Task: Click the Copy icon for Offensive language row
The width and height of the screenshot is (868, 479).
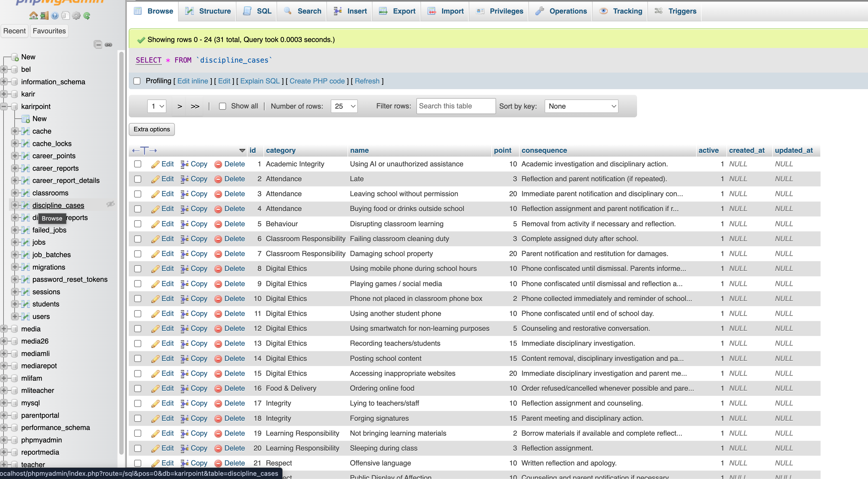Action: pyautogui.click(x=184, y=463)
